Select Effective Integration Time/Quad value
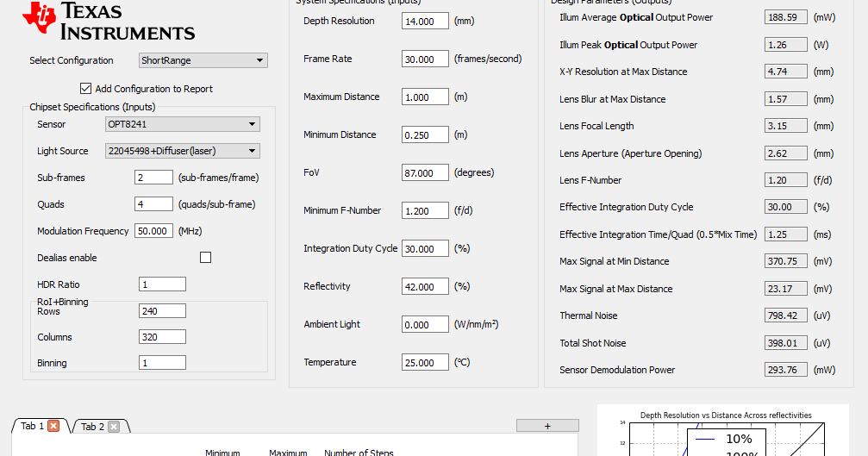 point(786,234)
